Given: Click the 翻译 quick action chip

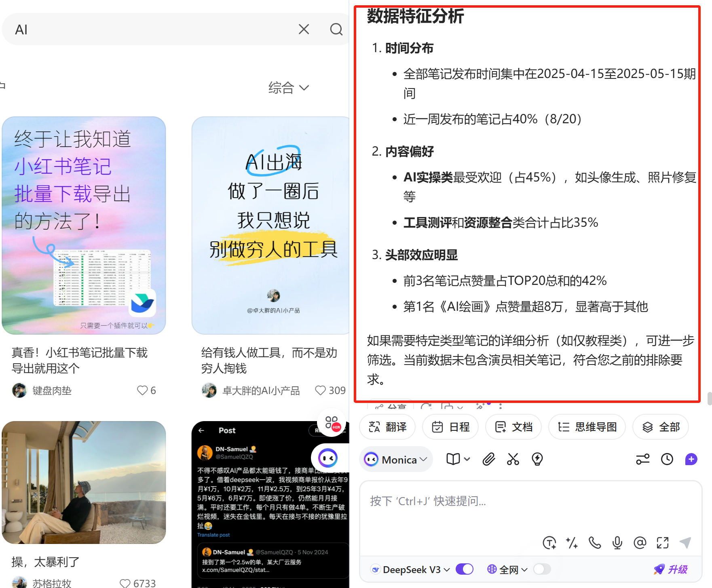Looking at the screenshot, I should [x=387, y=427].
